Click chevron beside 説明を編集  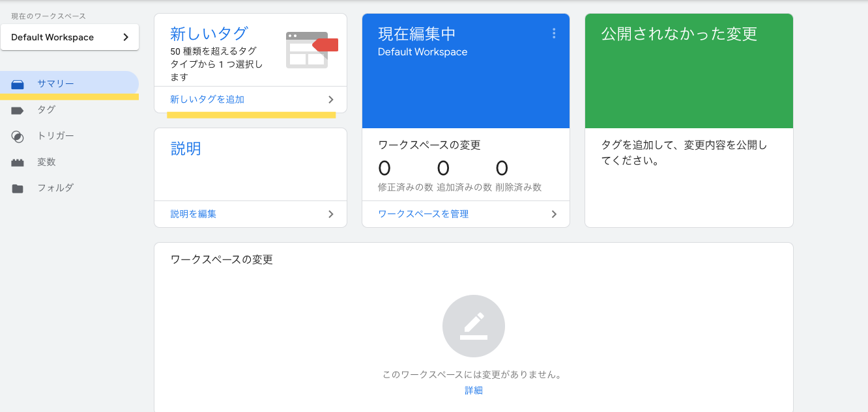(331, 214)
